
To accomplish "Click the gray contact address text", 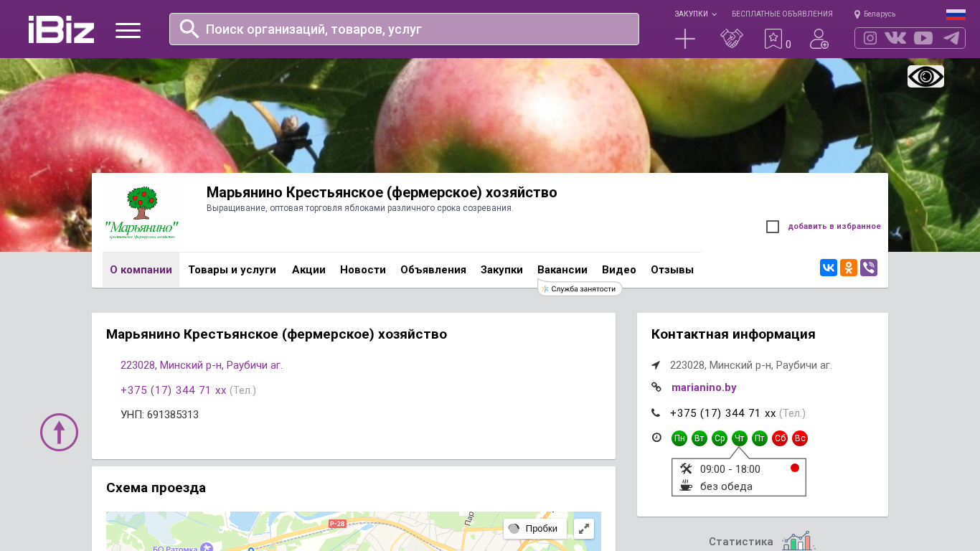I will click(x=751, y=365).
